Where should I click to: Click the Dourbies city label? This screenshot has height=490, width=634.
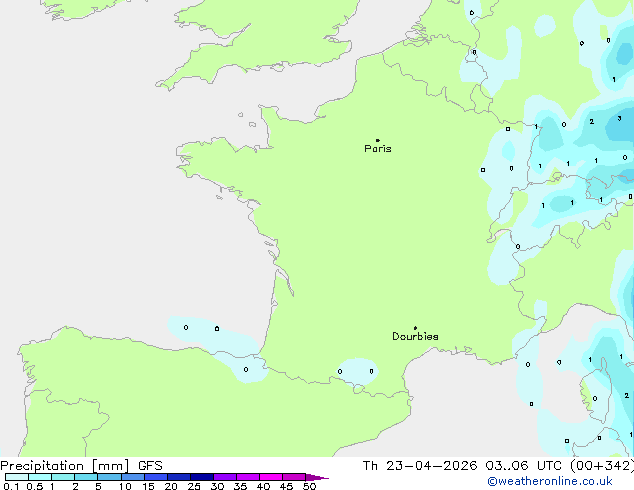pyautogui.click(x=415, y=336)
